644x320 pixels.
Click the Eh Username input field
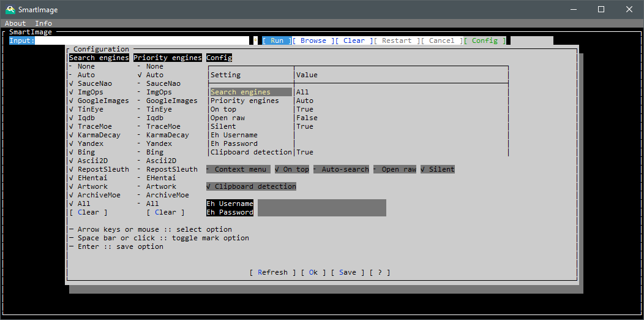point(321,204)
